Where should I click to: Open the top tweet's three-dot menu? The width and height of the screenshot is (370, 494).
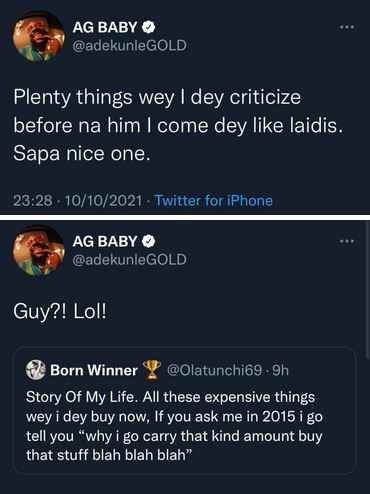347,28
